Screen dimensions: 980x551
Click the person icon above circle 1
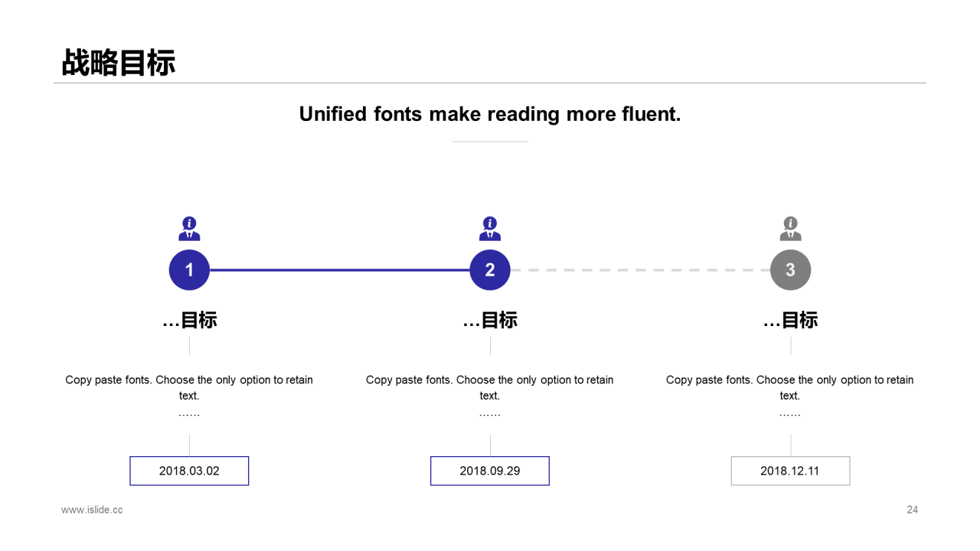pos(189,229)
